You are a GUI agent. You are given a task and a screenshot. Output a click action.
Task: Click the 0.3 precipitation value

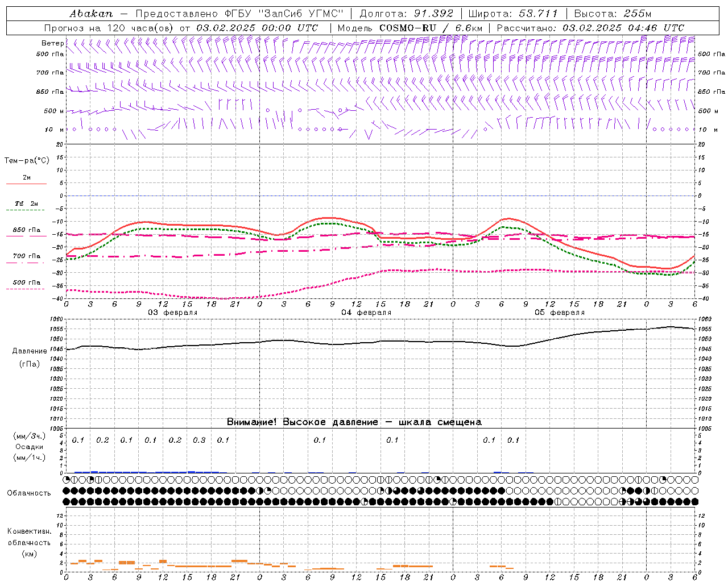[199, 440]
